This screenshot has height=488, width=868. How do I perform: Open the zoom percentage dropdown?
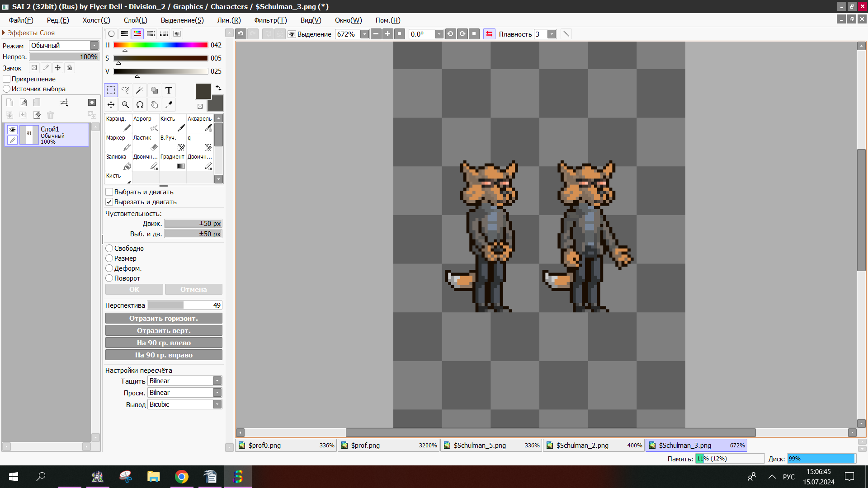click(x=364, y=34)
